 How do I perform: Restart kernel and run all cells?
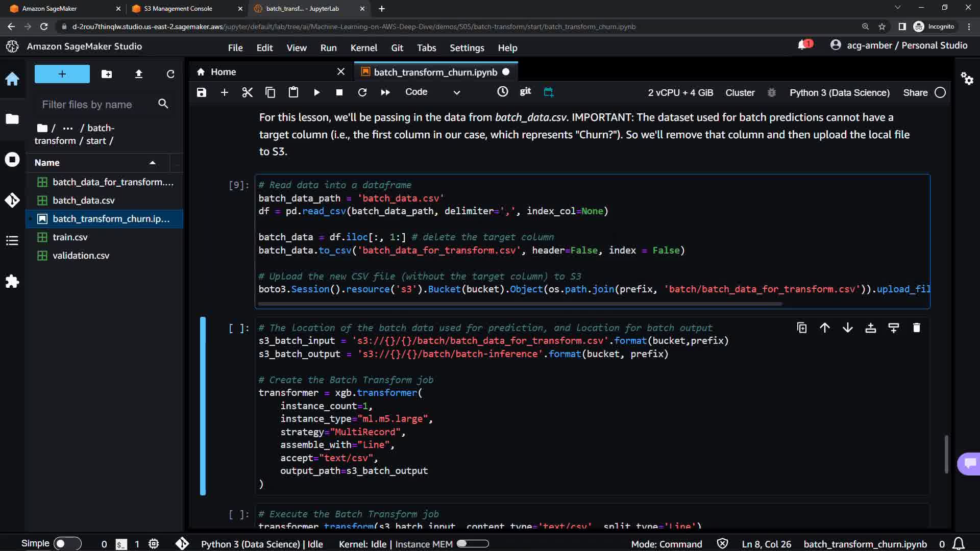(385, 92)
